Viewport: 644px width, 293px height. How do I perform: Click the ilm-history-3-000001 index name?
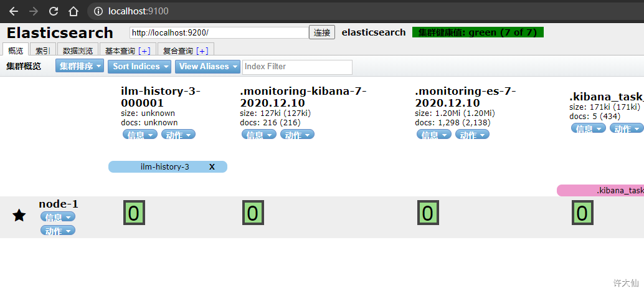pos(161,97)
